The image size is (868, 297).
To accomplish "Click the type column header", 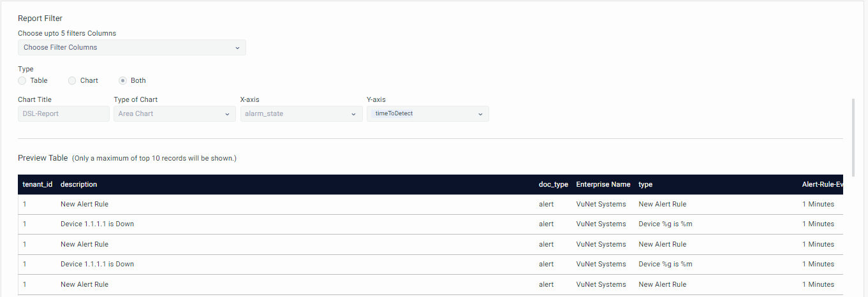I will (x=645, y=185).
